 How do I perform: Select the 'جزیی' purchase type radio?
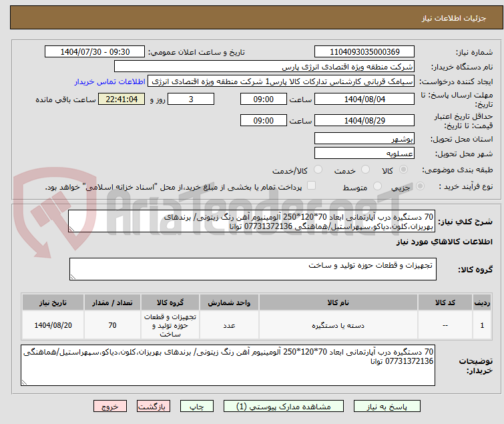(x=420, y=186)
